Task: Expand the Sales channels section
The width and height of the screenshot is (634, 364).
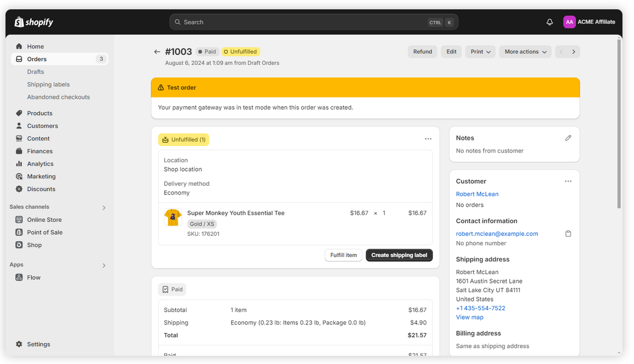Action: coord(104,208)
